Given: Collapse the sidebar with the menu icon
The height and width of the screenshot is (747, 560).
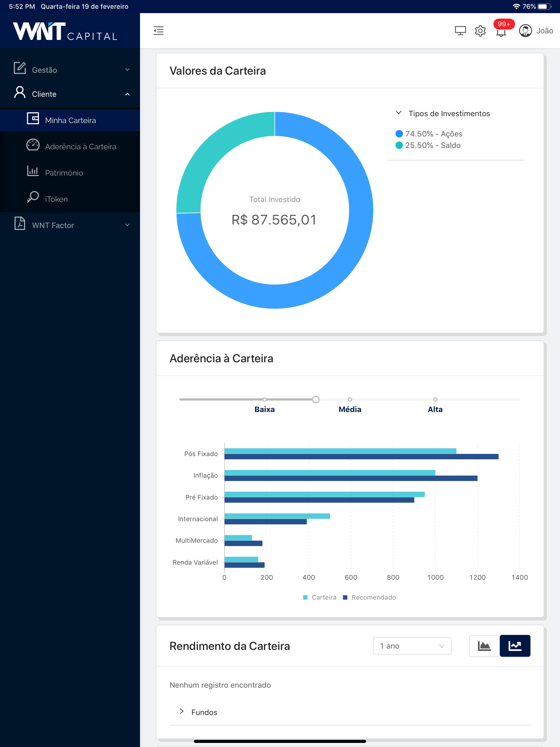Looking at the screenshot, I should [x=158, y=31].
